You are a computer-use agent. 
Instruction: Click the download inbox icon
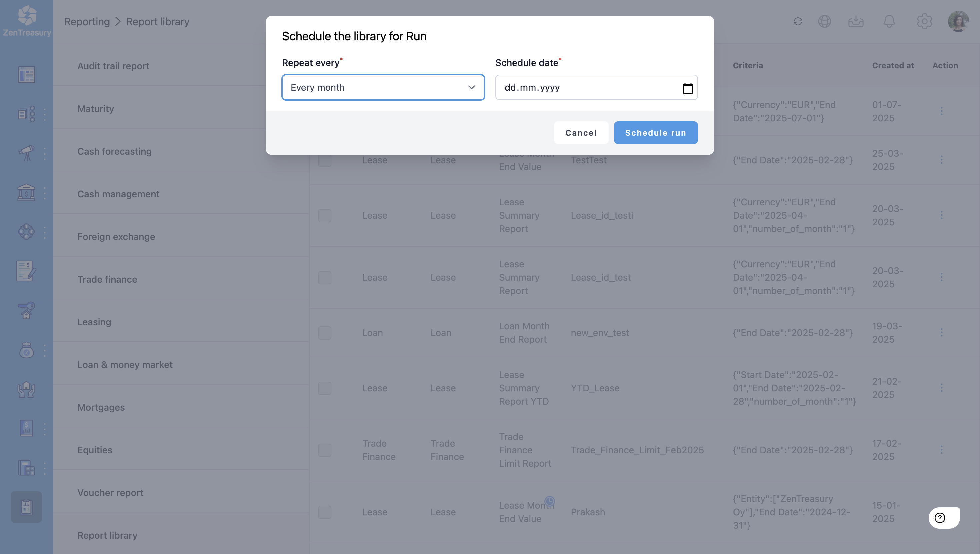[856, 21]
